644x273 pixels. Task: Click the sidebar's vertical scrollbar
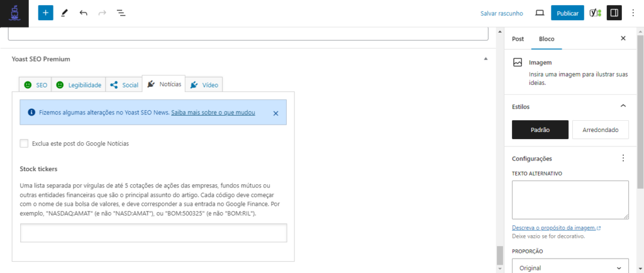click(640, 111)
